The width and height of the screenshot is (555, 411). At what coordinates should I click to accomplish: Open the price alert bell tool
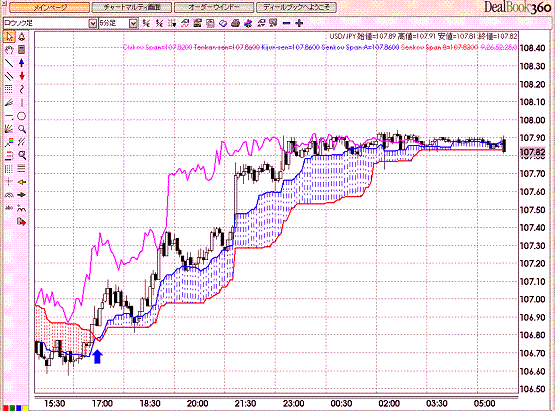(x=22, y=37)
